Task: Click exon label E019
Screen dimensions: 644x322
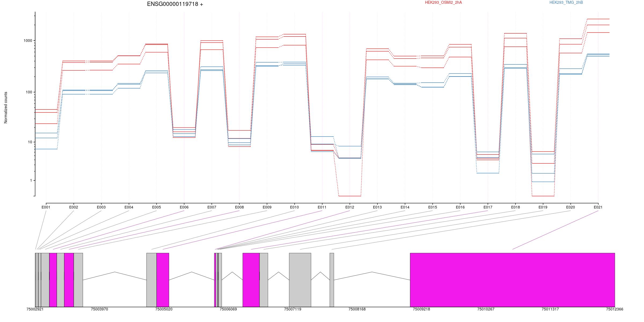Action: tap(543, 207)
